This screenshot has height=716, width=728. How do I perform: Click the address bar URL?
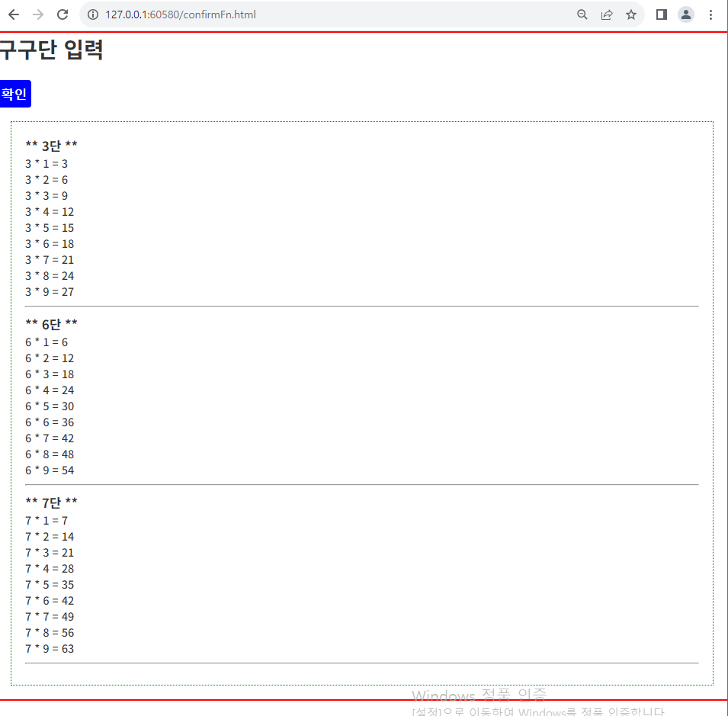pos(181,14)
